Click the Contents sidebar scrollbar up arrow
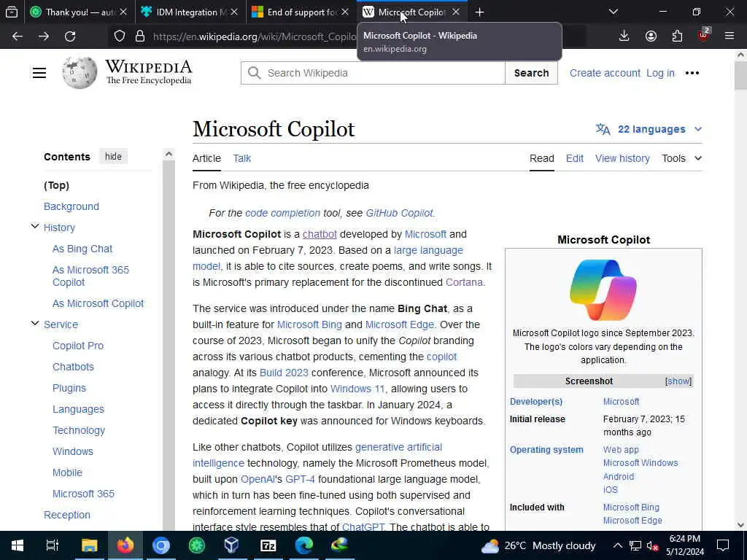 pyautogui.click(x=169, y=154)
